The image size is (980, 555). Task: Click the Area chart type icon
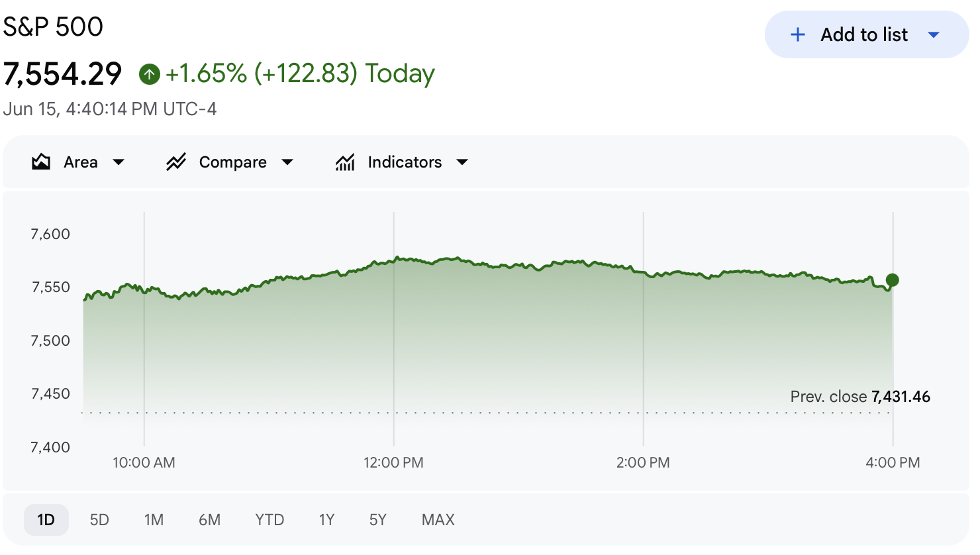(x=41, y=162)
